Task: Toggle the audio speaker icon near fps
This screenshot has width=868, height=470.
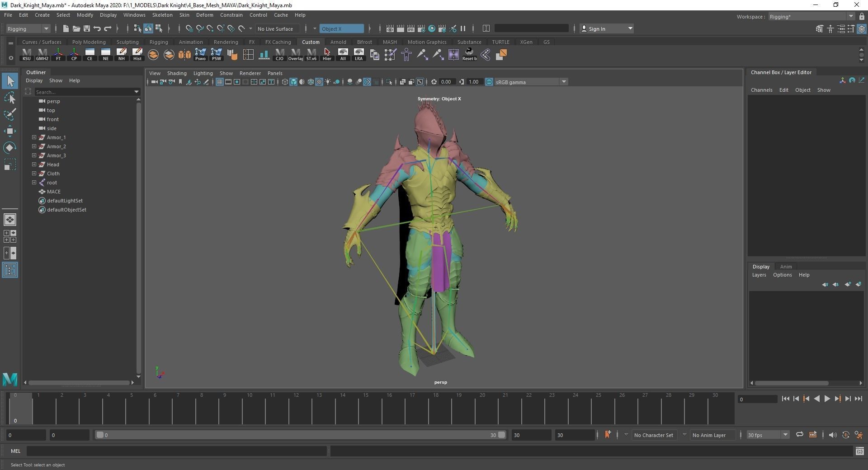Action: [832, 435]
